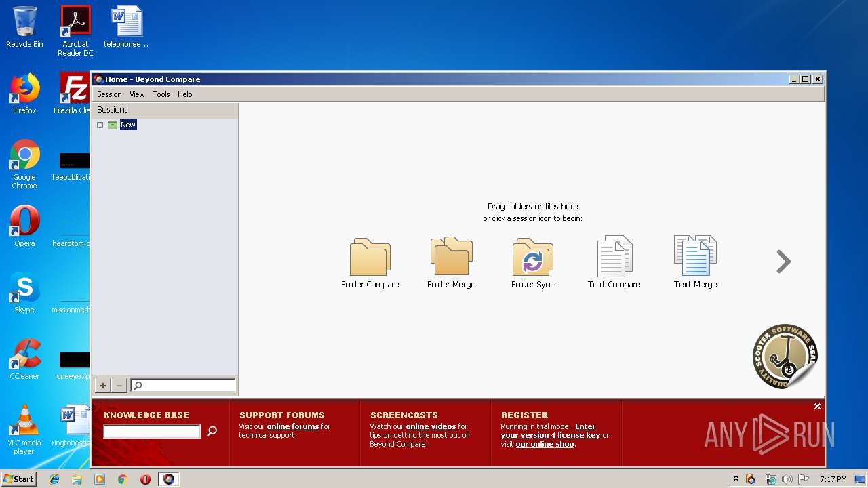
Task: Add a session with the plus button
Action: pos(102,386)
